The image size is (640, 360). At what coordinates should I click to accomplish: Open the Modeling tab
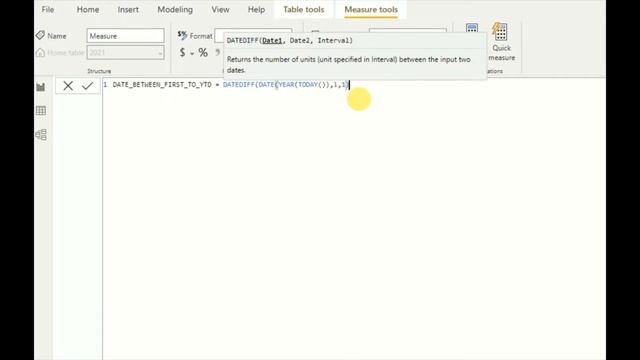175,9
